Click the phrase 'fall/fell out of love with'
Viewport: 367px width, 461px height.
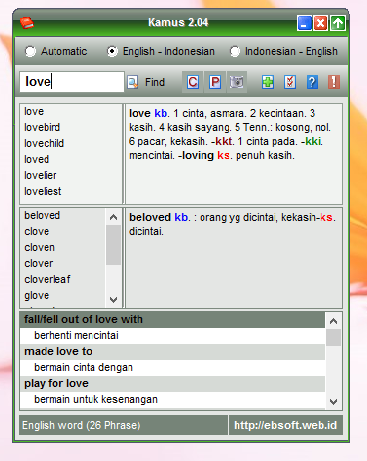(172, 320)
